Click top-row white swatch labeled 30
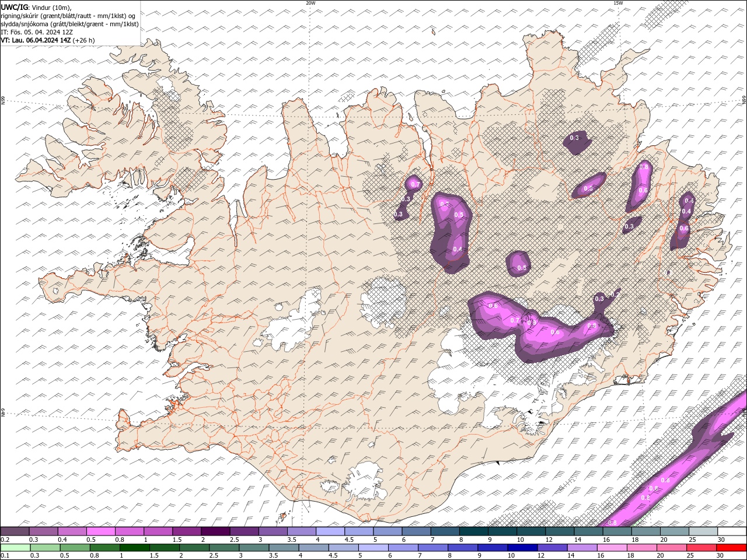The width and height of the screenshot is (747, 560). (x=732, y=531)
